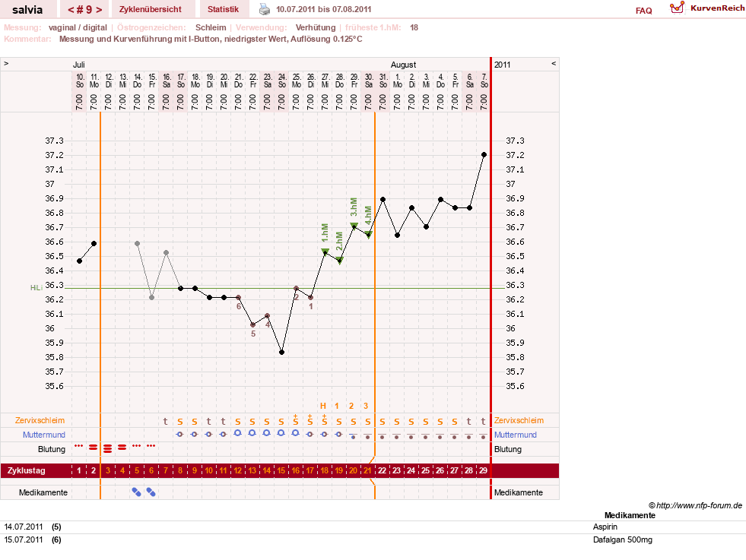
Task: Click the left Zervixschleim row label
Action: [x=40, y=420]
